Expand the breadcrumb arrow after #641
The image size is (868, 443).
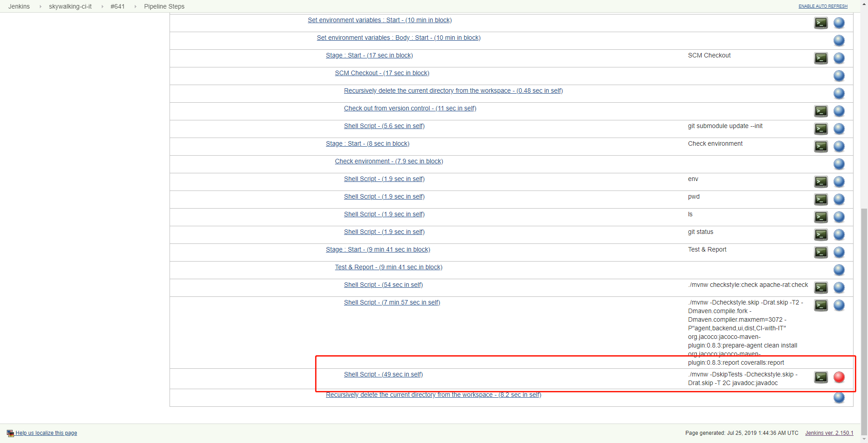click(x=135, y=6)
